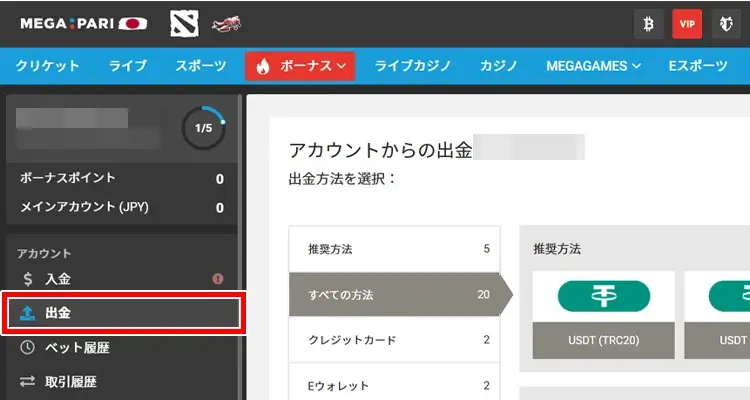Click 推奨方法 heading above payment cards
750x400 pixels.
click(557, 249)
